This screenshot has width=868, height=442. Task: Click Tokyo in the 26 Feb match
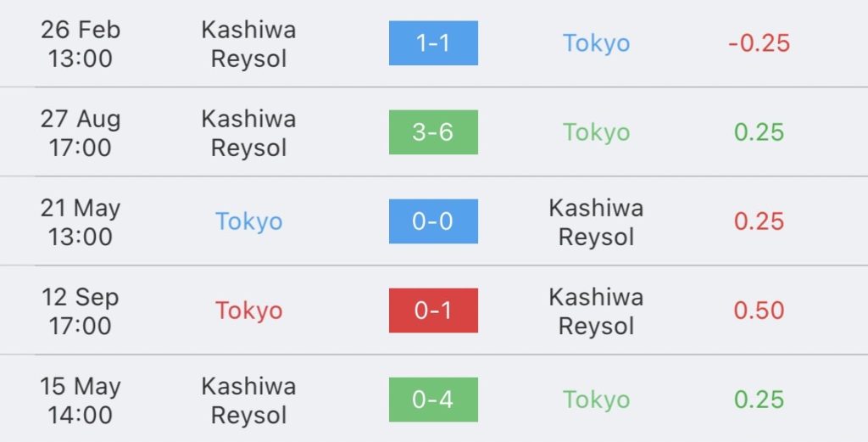[x=596, y=43]
